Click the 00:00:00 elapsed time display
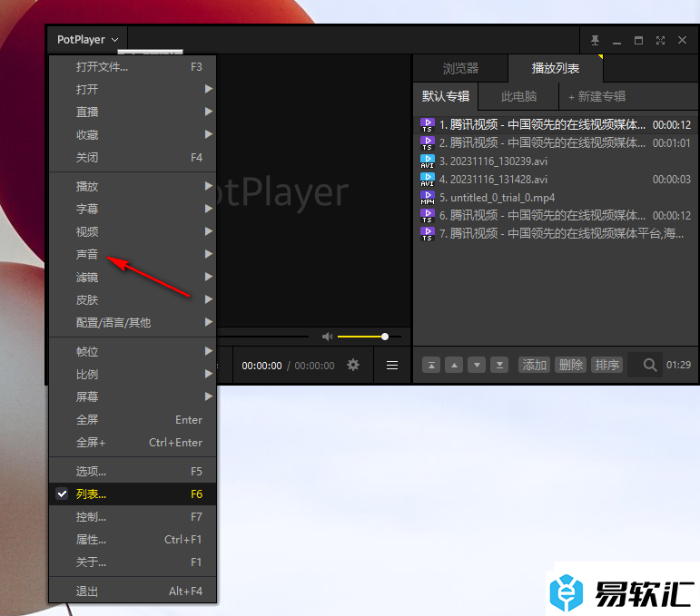The width and height of the screenshot is (700, 616). point(261,366)
